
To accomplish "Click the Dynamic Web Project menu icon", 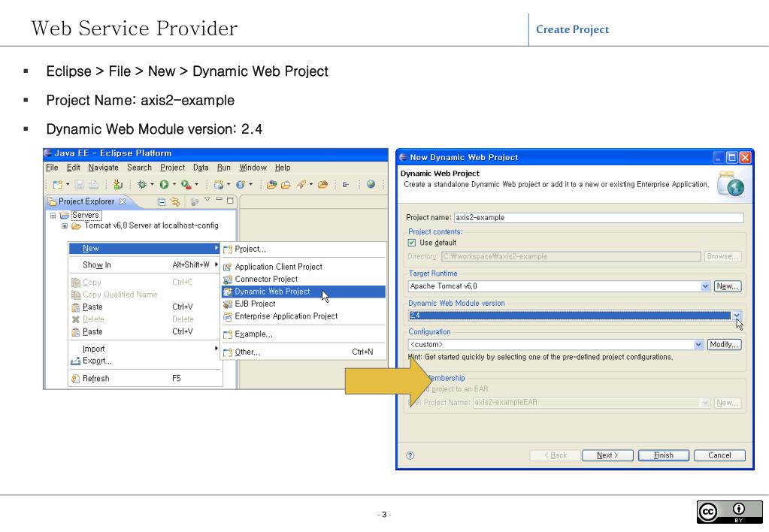I will tap(227, 292).
